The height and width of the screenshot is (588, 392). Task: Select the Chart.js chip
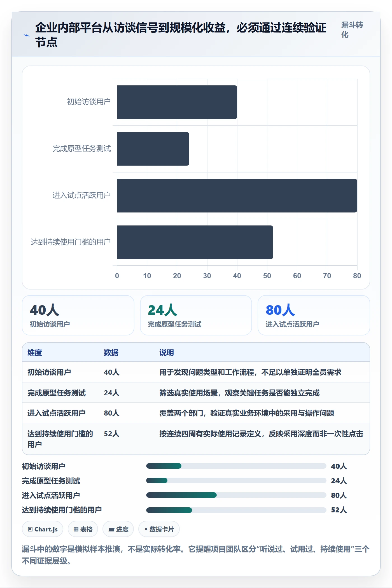point(43,529)
